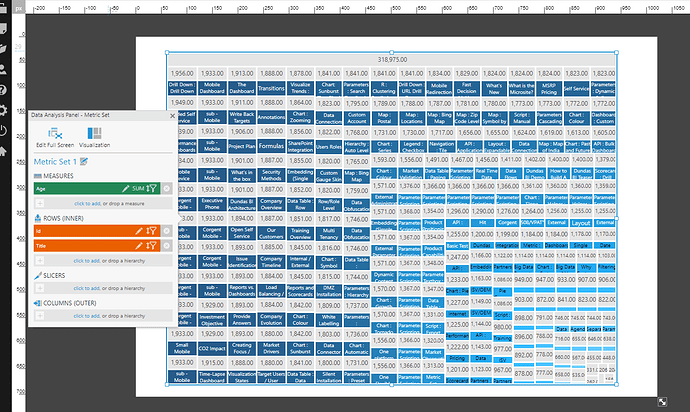The width and height of the screenshot is (690, 412).
Task: Click the plus icon under Slicers
Action: click(40, 288)
